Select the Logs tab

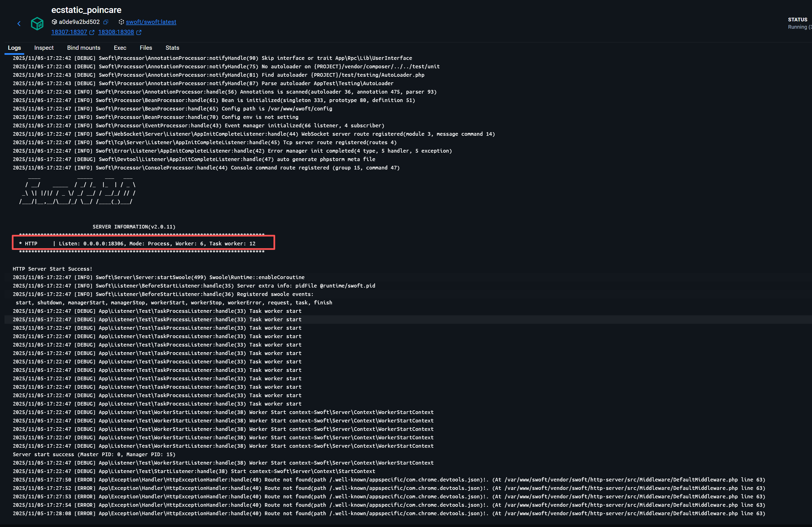(14, 48)
